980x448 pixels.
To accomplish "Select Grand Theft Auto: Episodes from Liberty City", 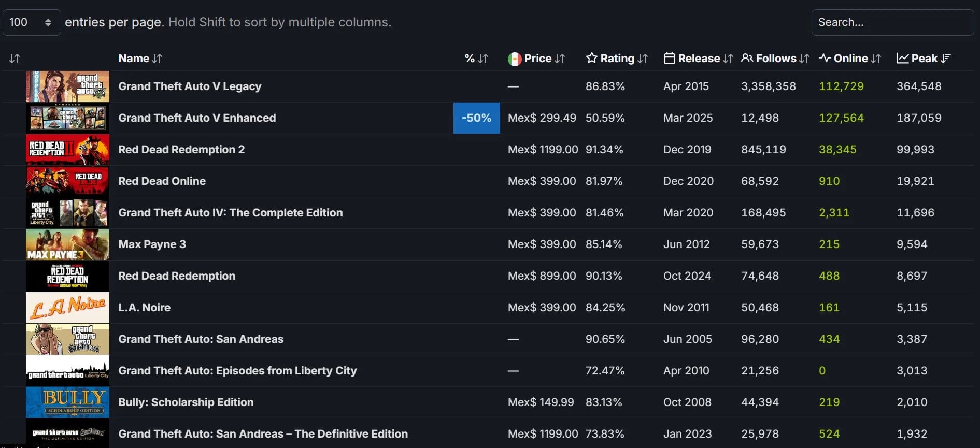I will (x=237, y=371).
